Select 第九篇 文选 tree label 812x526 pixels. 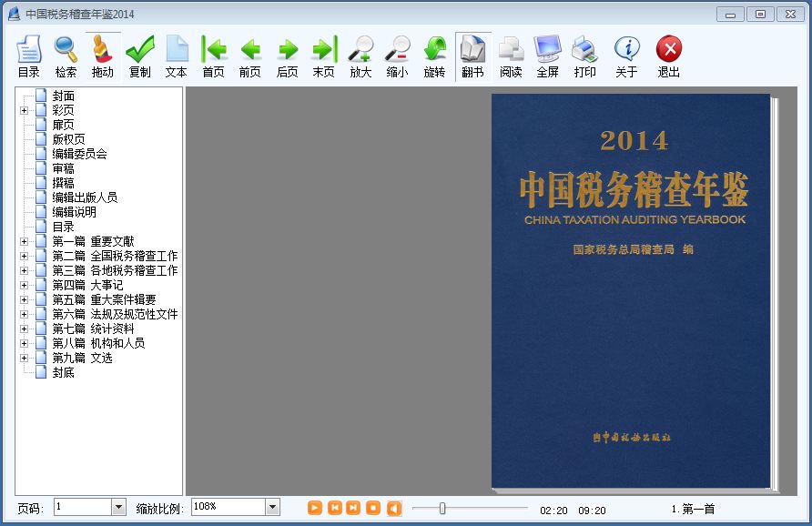82,358
